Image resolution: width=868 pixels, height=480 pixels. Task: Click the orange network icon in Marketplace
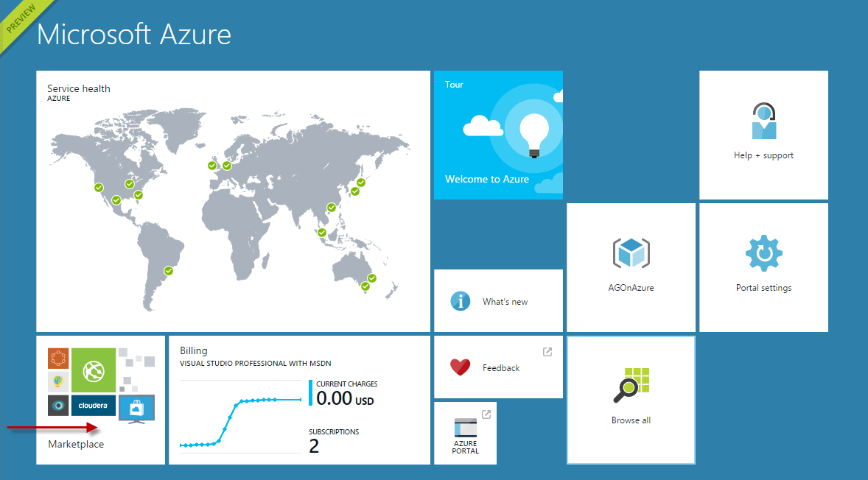point(58,359)
